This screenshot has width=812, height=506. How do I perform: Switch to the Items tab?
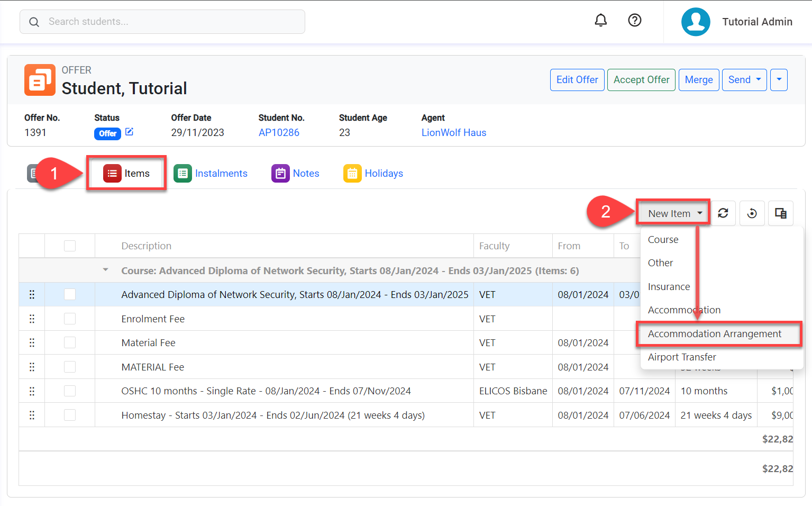pos(126,173)
